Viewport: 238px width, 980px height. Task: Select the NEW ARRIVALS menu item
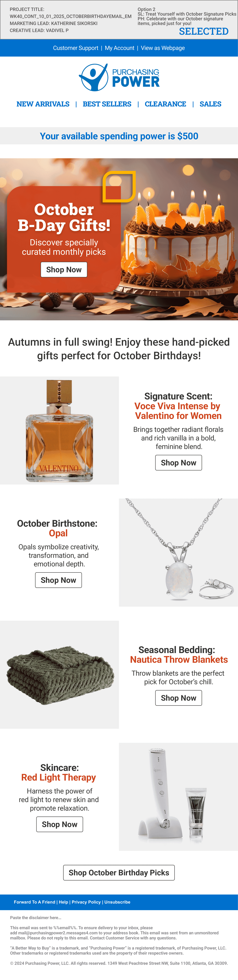click(43, 104)
